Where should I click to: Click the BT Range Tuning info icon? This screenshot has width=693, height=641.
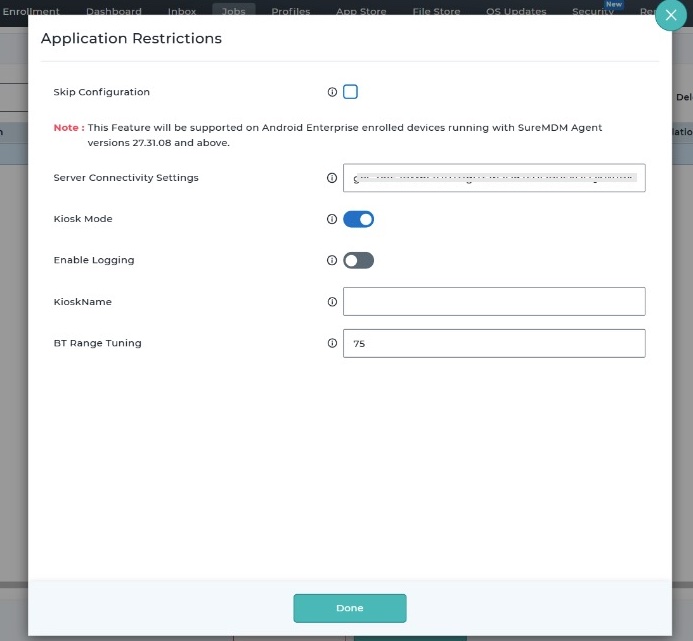(332, 343)
